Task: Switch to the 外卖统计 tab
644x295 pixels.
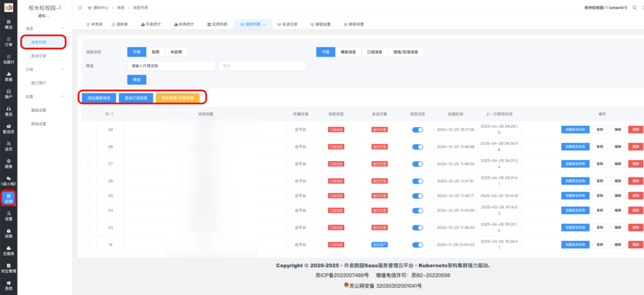Action: 150,25
